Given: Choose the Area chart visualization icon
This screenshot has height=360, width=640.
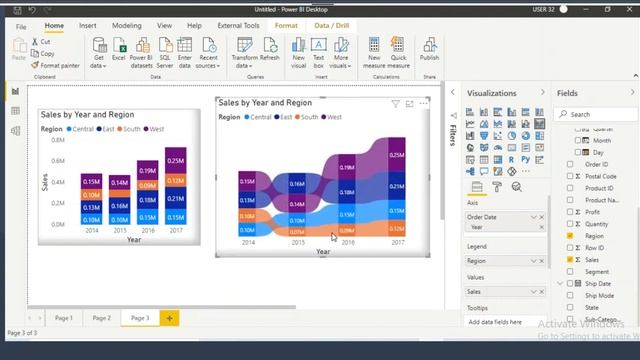Looking at the screenshot, I should click(x=484, y=124).
